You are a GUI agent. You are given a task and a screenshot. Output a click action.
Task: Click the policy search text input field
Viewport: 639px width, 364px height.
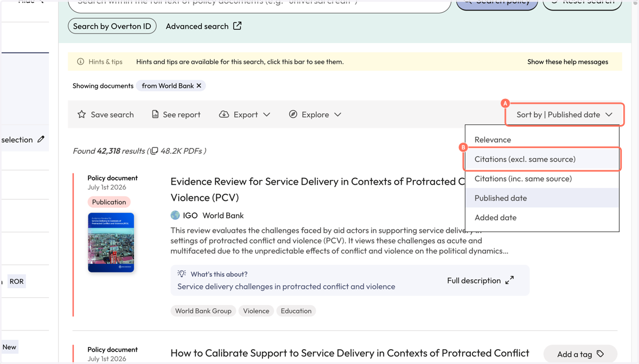(x=259, y=4)
